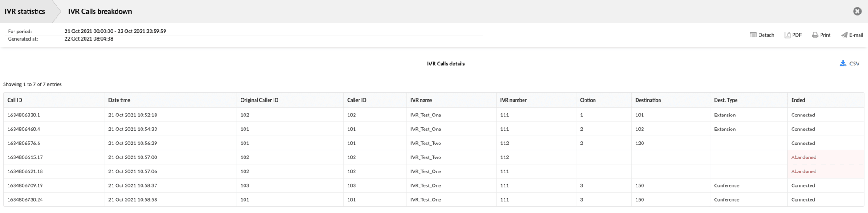The height and width of the screenshot is (213, 868).
Task: Sort by Date time column header
Action: click(x=119, y=100)
